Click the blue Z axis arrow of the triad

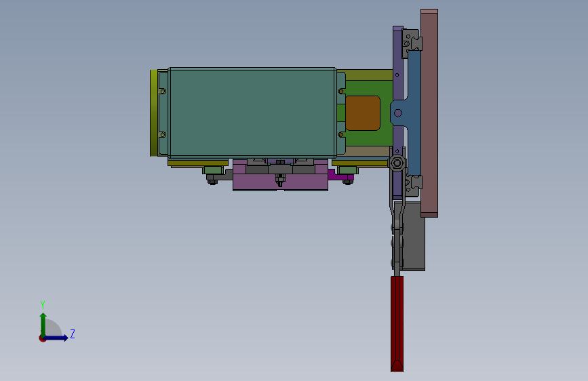point(56,338)
